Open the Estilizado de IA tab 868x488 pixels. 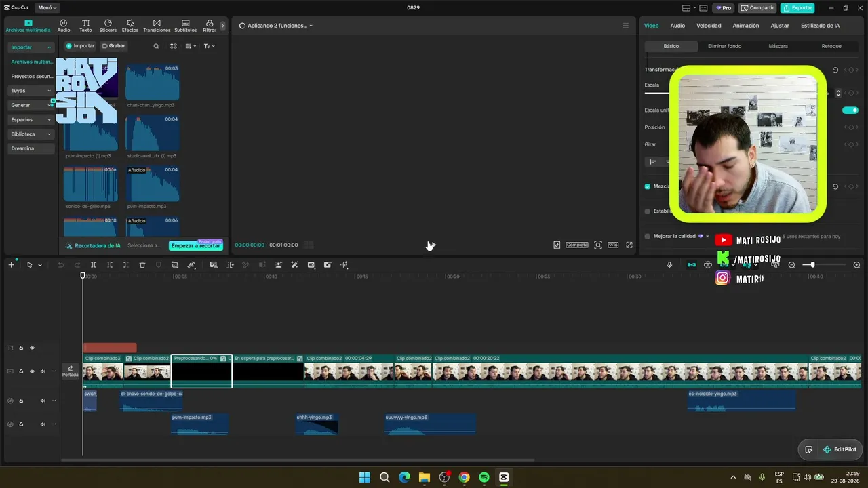820,26
